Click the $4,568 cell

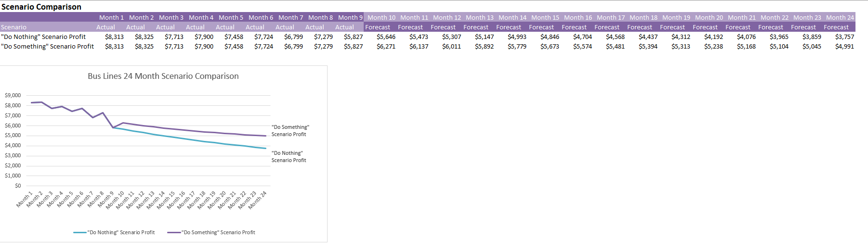coord(615,37)
